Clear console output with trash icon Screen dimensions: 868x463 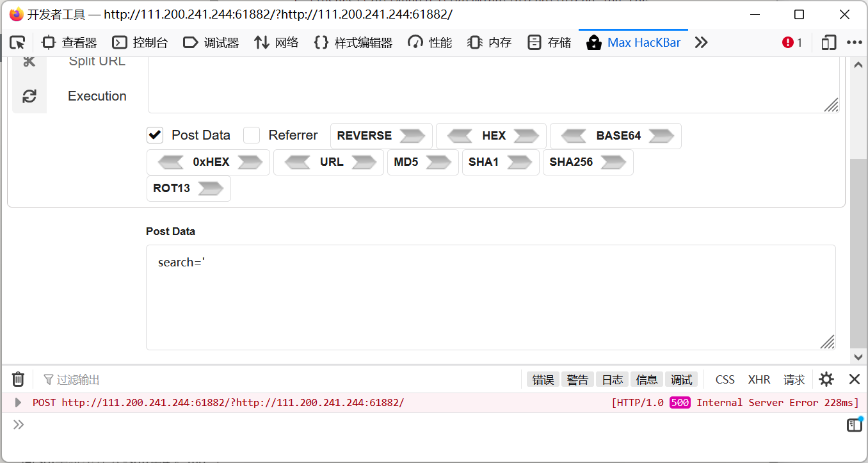[x=18, y=379]
